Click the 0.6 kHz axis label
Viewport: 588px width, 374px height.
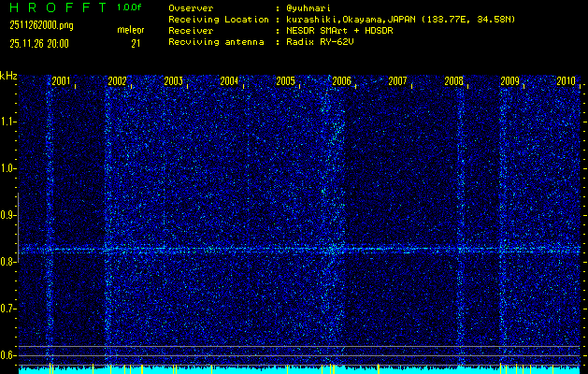click(8, 355)
